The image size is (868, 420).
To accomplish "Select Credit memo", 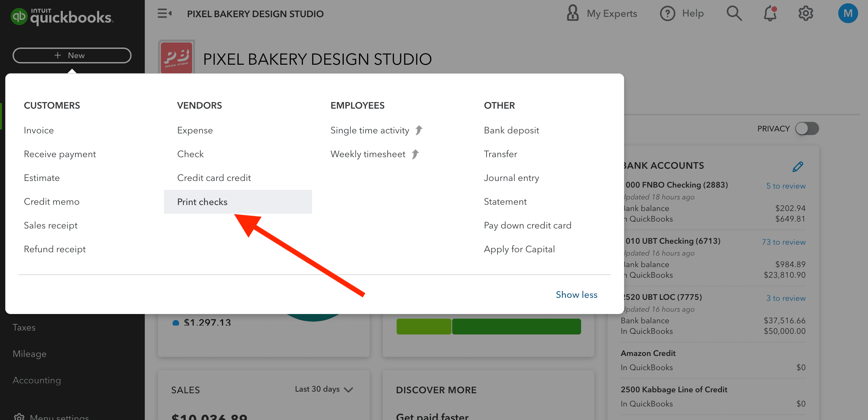I will click(x=52, y=202).
